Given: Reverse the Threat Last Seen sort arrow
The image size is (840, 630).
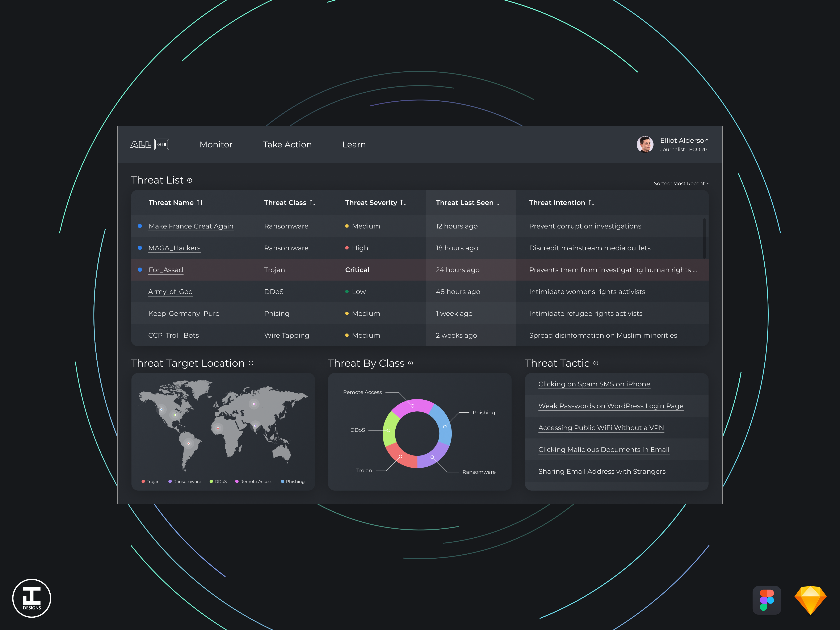Looking at the screenshot, I should click(498, 202).
